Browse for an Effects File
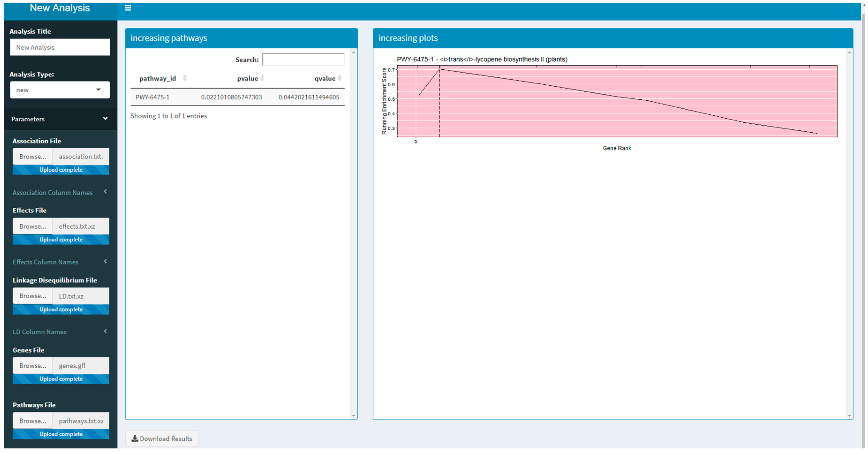Screen dimensions: 868x452 pos(33,226)
